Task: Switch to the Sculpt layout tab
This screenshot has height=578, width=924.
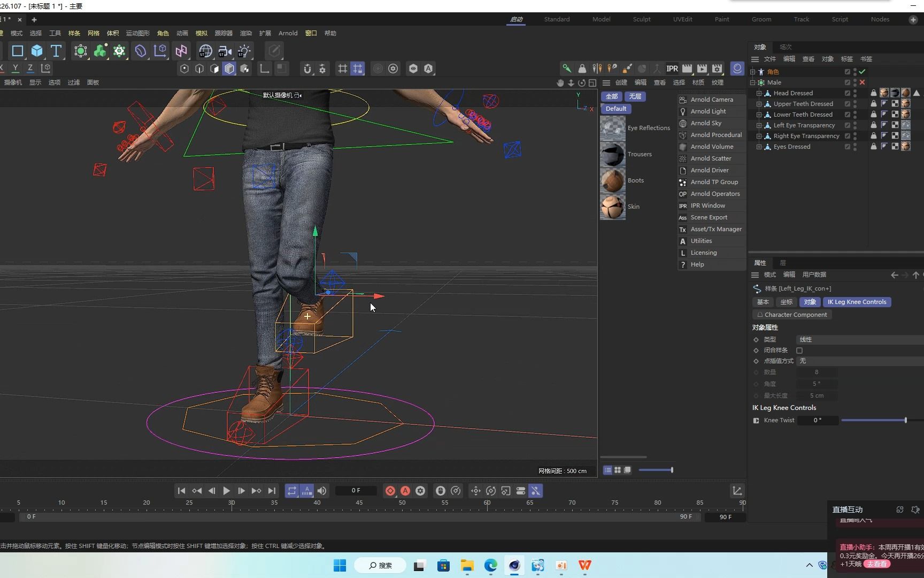Action: [x=642, y=19]
